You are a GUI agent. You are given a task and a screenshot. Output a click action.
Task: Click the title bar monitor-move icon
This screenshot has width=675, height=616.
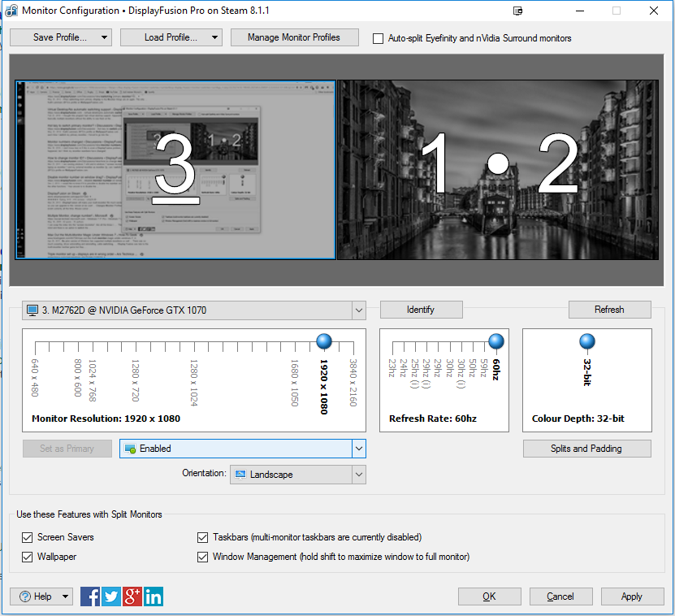click(519, 11)
